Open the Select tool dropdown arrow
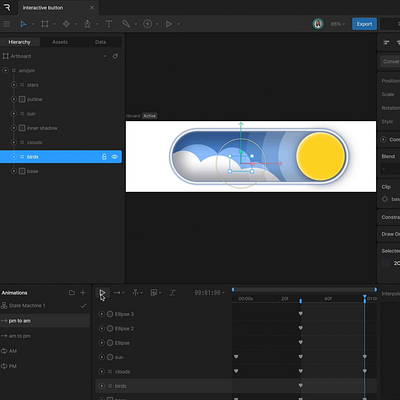 pos(33,24)
